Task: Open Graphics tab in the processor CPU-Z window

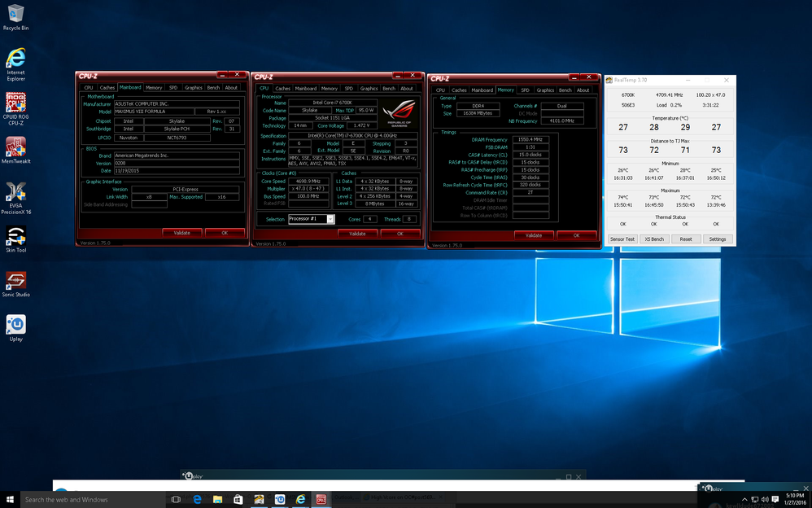Action: tap(369, 89)
